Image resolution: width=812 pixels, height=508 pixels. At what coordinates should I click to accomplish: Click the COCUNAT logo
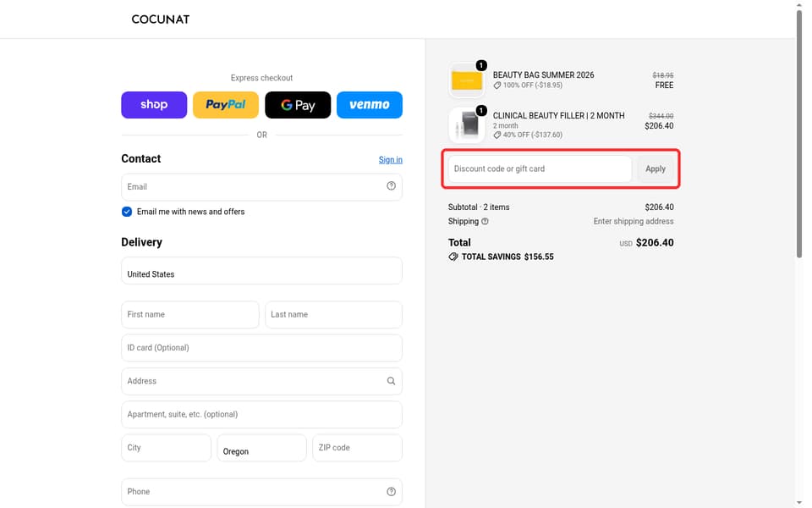tap(160, 19)
